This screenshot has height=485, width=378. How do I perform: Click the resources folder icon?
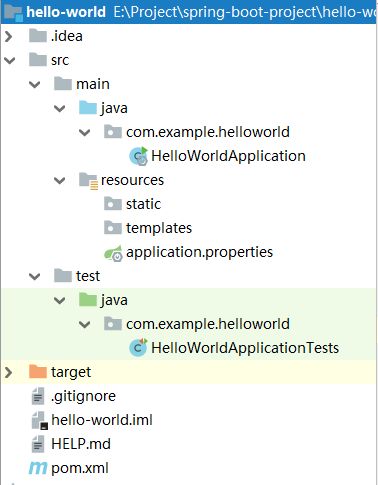point(88,181)
